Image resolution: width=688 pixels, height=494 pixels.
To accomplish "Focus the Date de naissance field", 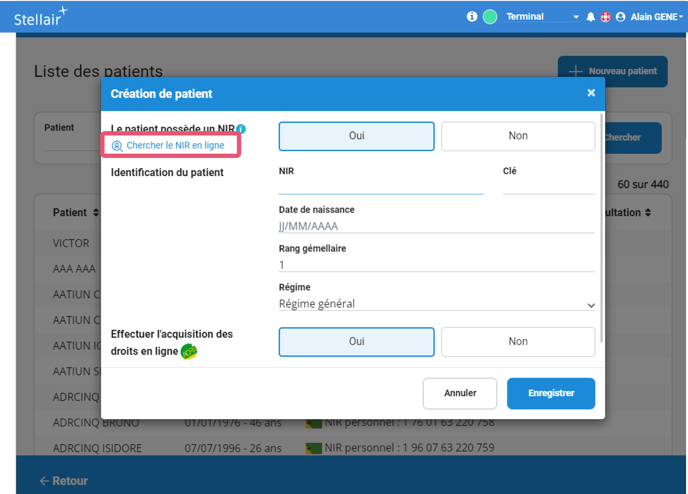I will click(x=436, y=227).
